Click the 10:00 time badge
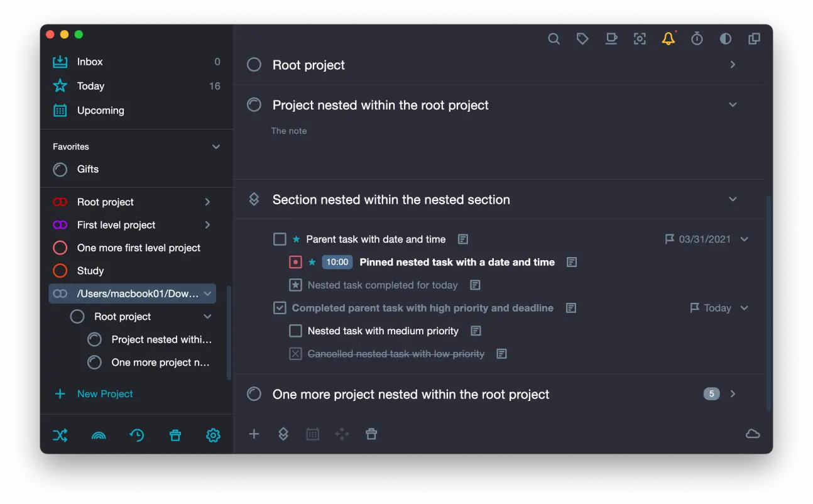Screen dimensions: 813x504 click(x=337, y=262)
